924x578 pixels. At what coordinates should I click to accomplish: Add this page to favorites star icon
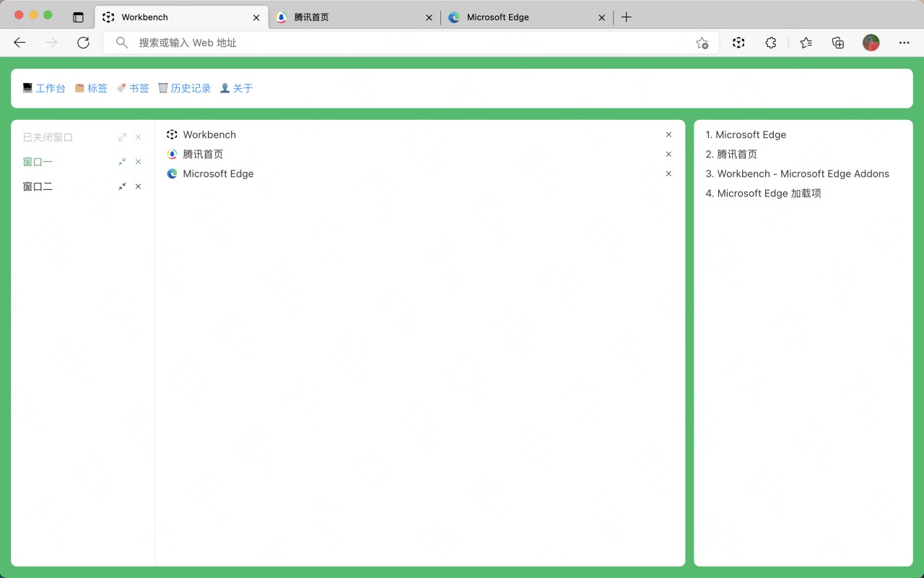(x=702, y=43)
